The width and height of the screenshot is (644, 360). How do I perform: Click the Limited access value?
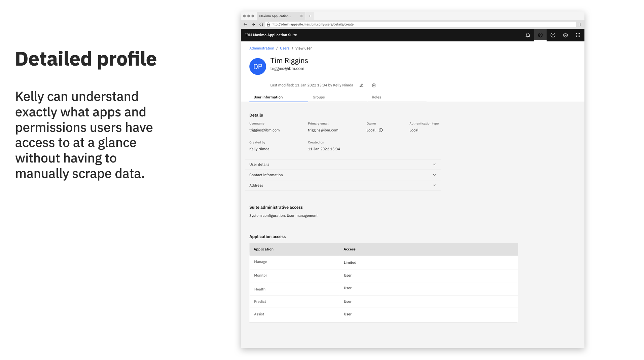pos(350,263)
